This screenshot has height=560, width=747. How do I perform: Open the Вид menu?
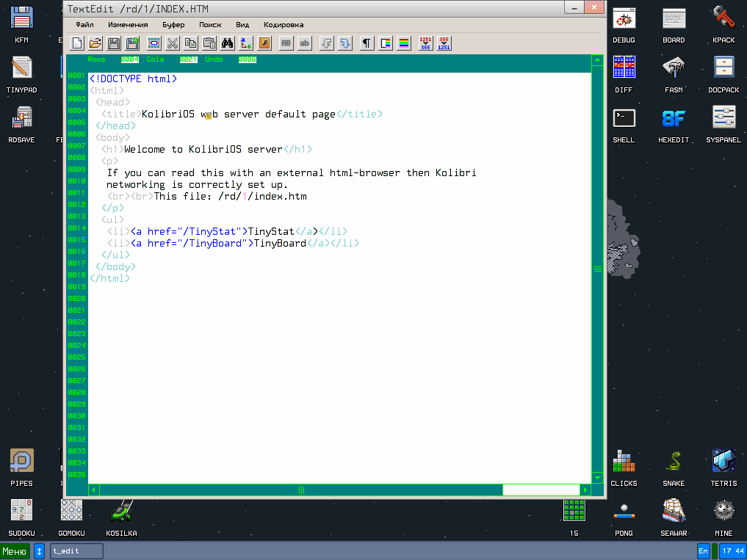tap(242, 25)
